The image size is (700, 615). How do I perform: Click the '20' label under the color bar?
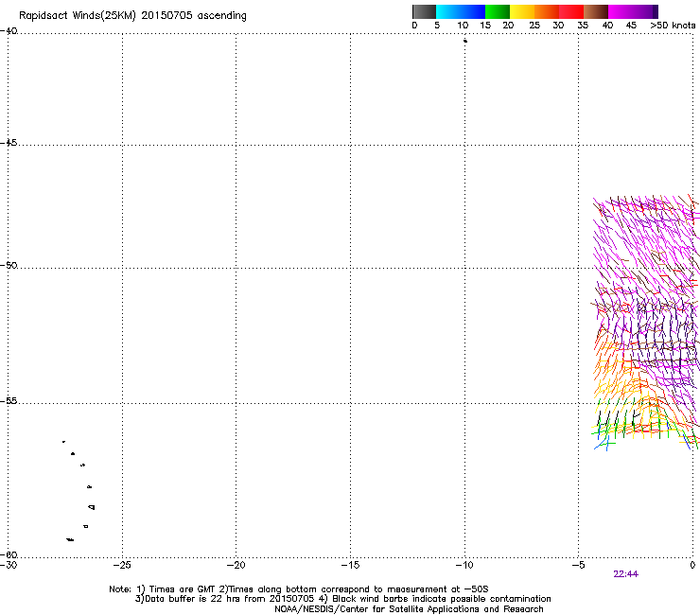(508, 26)
